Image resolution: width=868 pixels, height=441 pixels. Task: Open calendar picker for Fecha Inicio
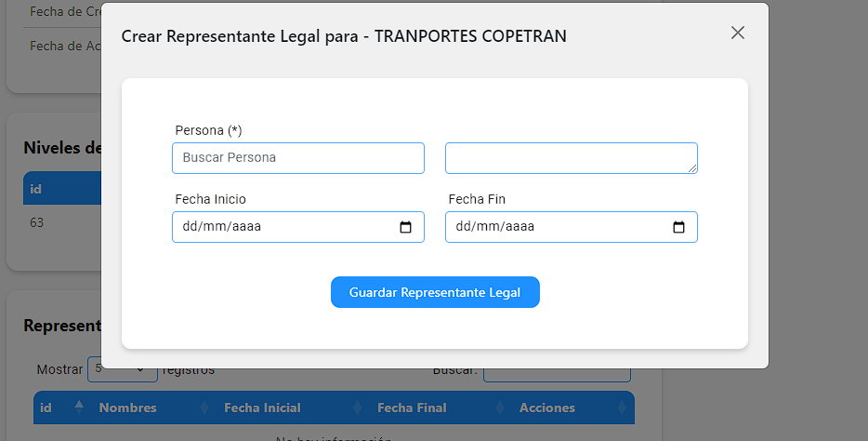click(x=406, y=227)
